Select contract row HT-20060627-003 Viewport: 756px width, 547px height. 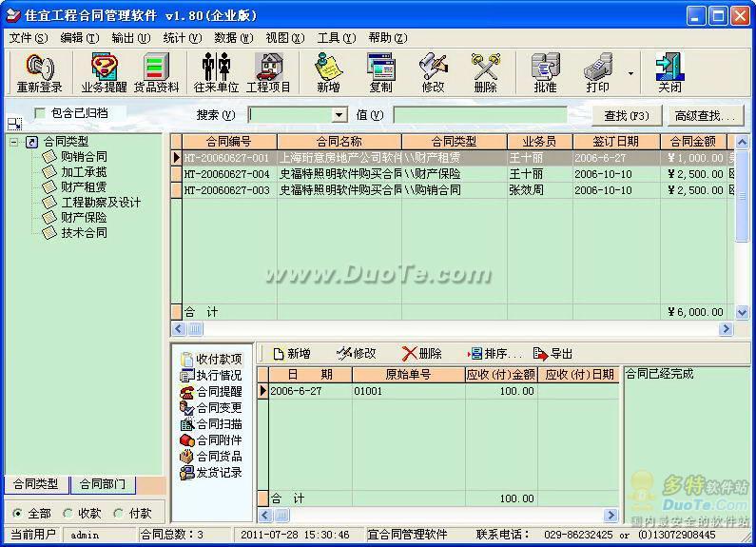[455, 190]
